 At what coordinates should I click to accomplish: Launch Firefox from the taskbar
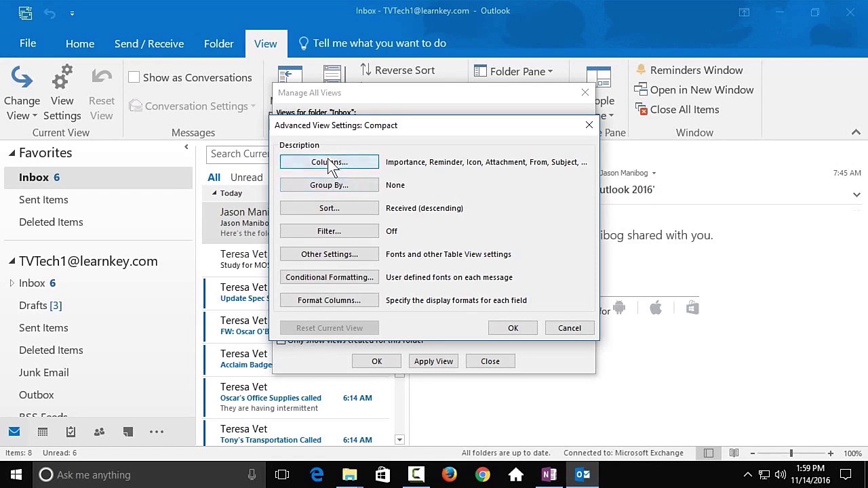[x=449, y=474]
